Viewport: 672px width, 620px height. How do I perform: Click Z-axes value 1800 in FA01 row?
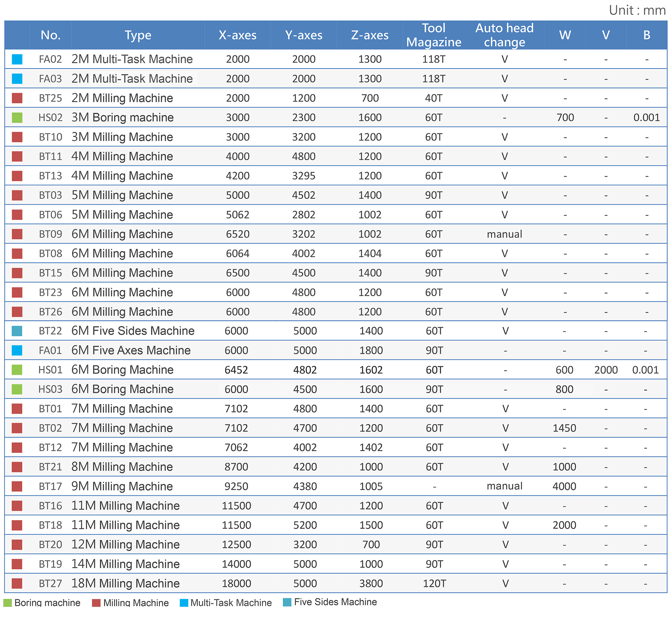point(371,350)
